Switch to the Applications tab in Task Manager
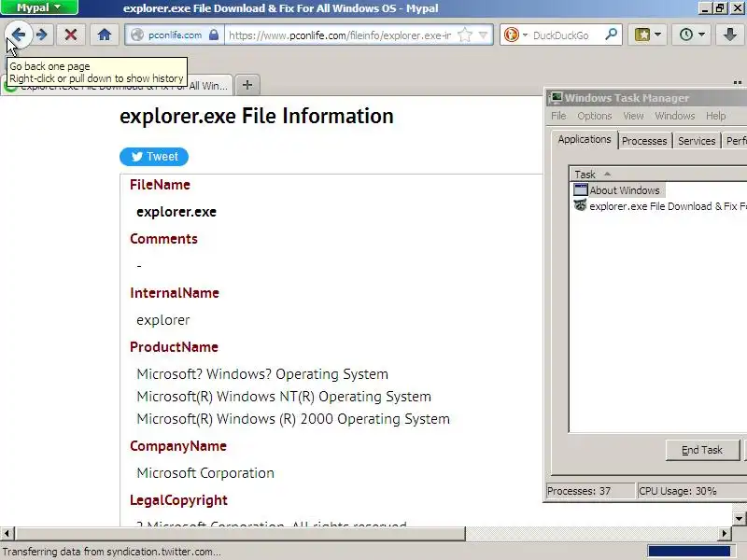Image resolution: width=747 pixels, height=560 pixels. [x=585, y=139]
